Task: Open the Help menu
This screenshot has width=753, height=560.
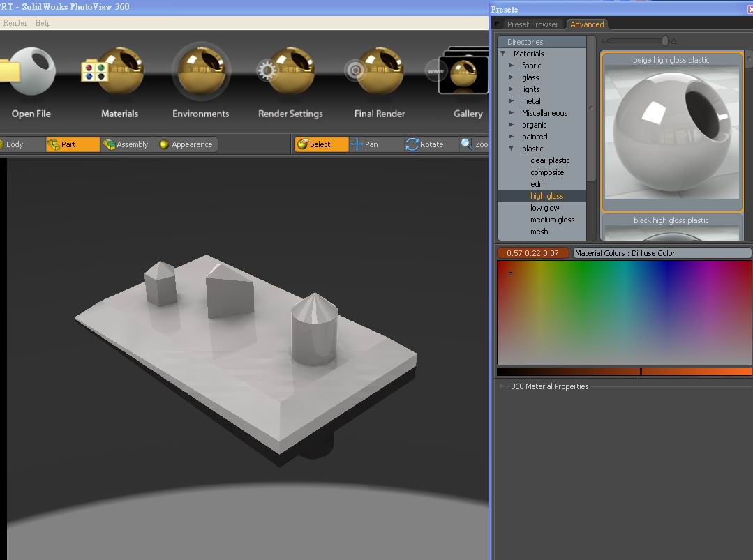Action: [43, 23]
